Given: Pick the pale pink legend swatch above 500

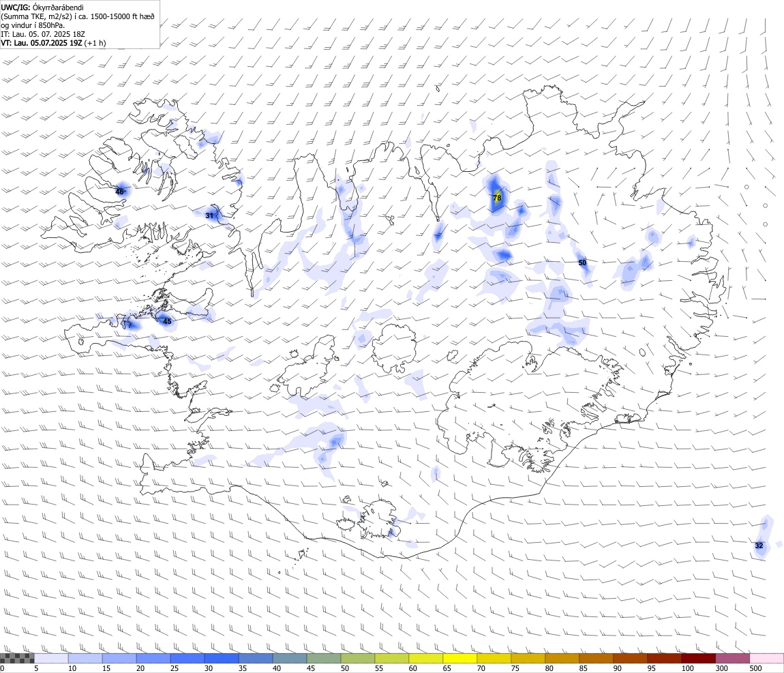Looking at the screenshot, I should coord(766,658).
